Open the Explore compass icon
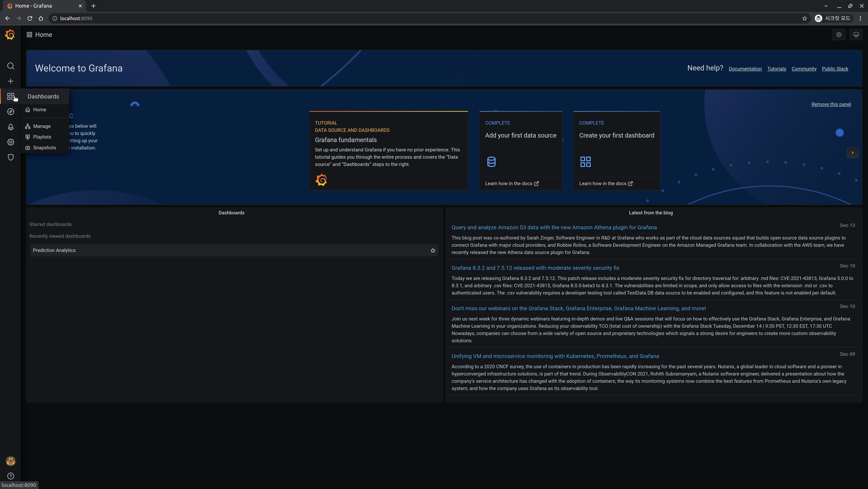This screenshot has width=868, height=489. point(10,112)
